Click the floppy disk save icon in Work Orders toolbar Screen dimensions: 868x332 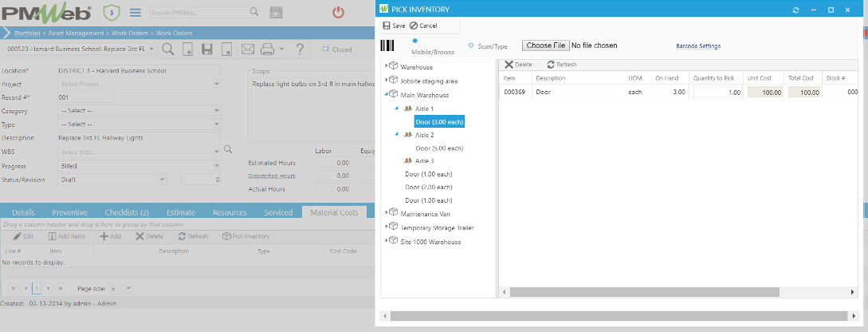tap(207, 49)
